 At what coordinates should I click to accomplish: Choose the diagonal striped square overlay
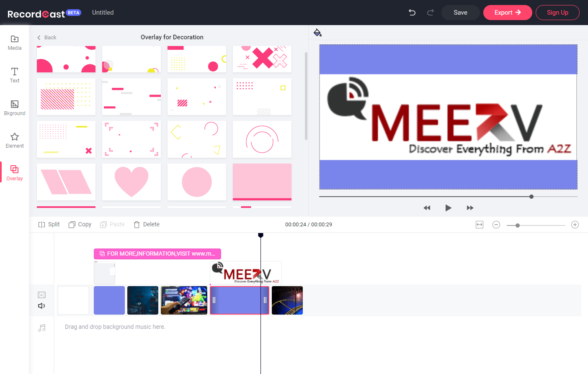66,97
